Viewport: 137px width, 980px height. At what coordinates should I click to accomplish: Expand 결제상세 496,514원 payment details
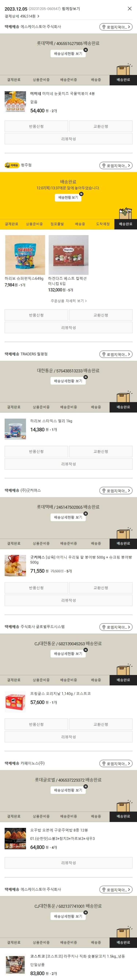pos(22,16)
